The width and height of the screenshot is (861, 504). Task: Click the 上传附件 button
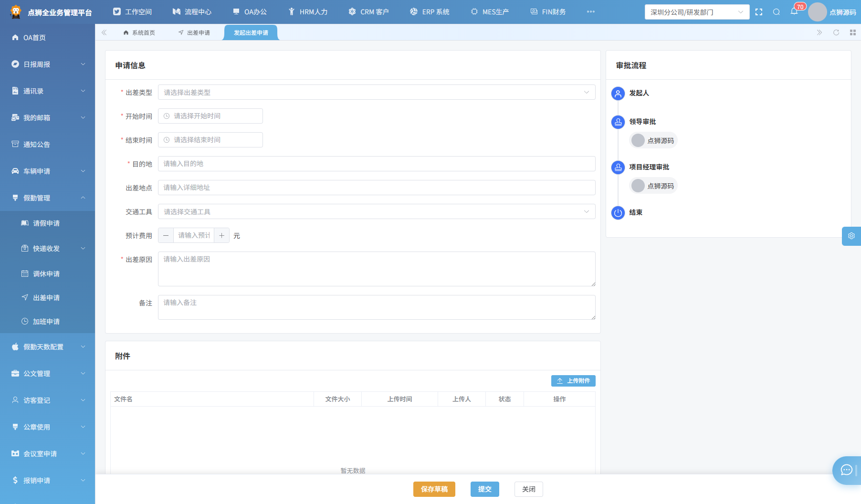click(x=573, y=381)
